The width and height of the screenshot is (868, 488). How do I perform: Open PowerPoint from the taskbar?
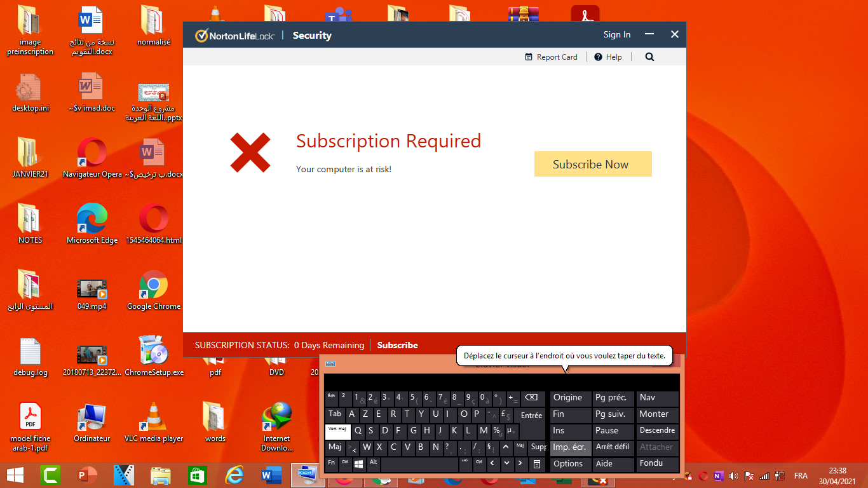[86, 475]
